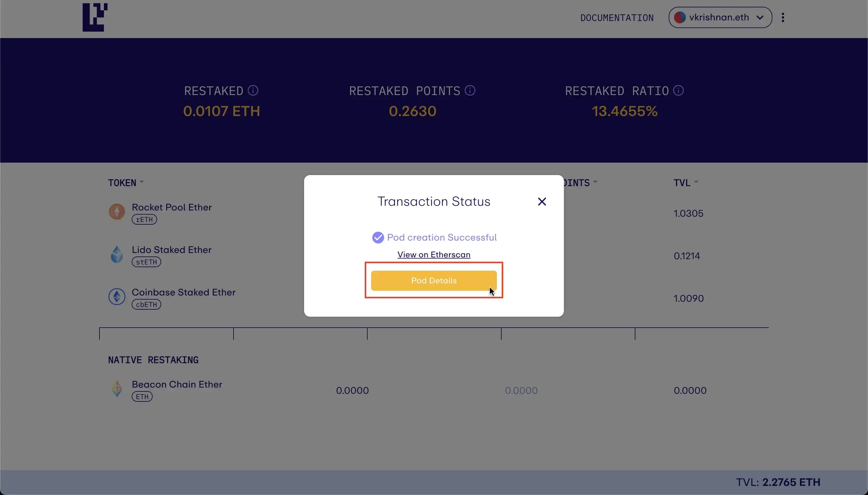
Task: Click the Restaked Ratio info icon
Action: tap(678, 90)
